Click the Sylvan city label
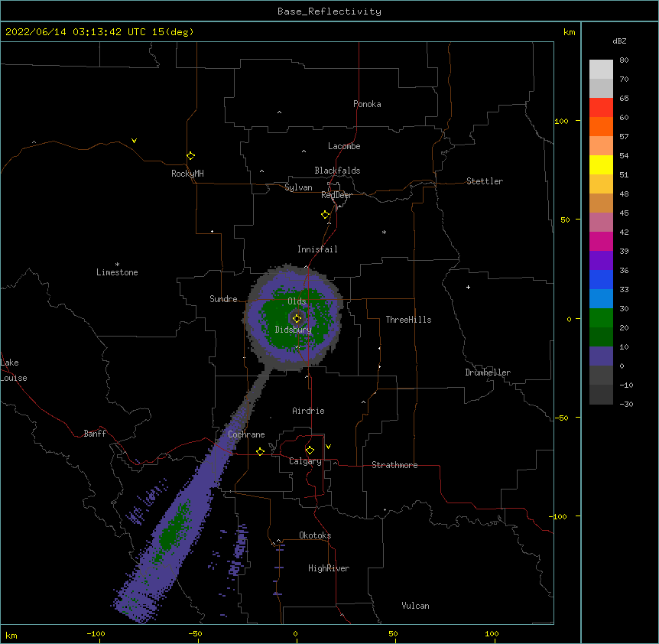The height and width of the screenshot is (644, 659). click(298, 187)
